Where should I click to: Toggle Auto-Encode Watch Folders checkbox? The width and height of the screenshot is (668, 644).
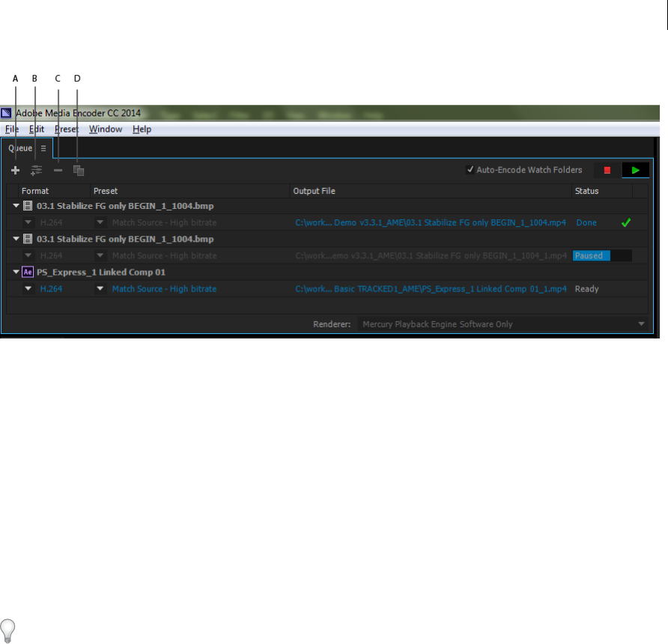click(x=470, y=169)
